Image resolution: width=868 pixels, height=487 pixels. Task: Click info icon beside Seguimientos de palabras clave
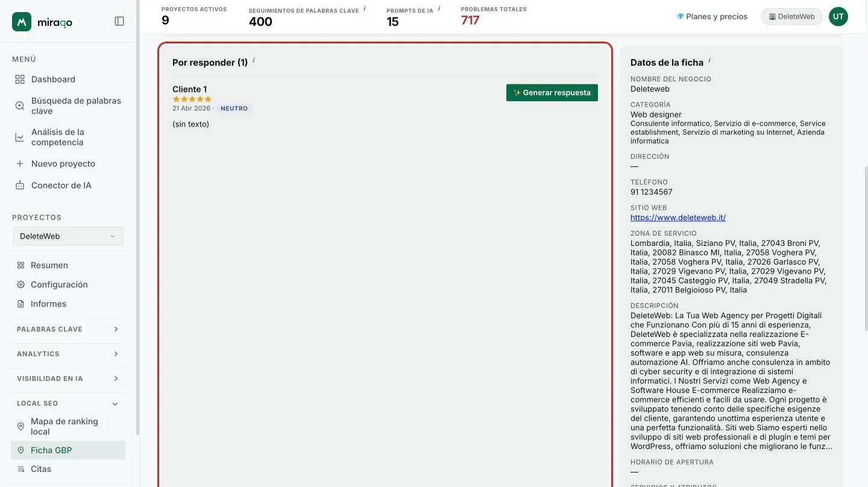(x=365, y=9)
